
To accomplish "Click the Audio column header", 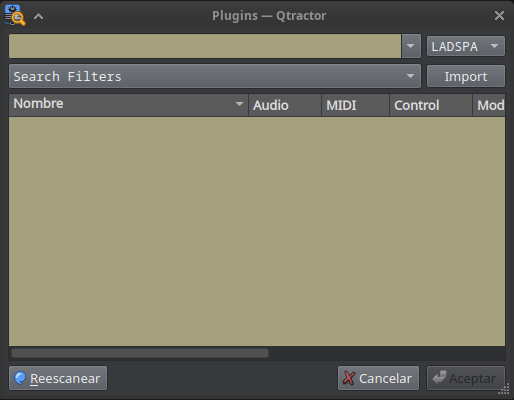I will click(x=285, y=105).
